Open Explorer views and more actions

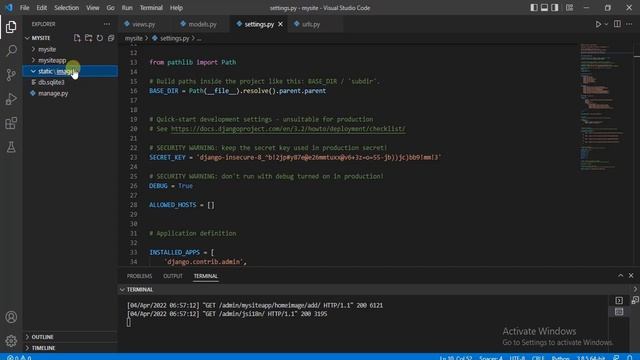coord(107,24)
